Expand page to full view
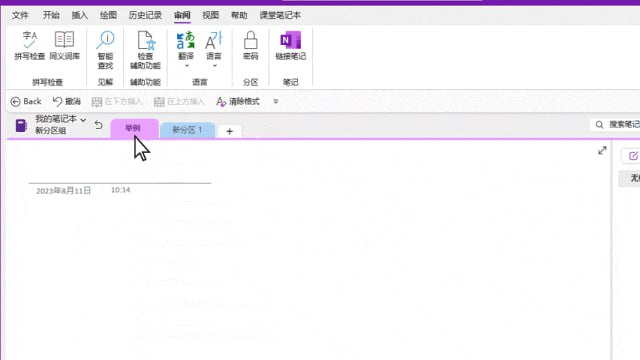 pyautogui.click(x=602, y=151)
